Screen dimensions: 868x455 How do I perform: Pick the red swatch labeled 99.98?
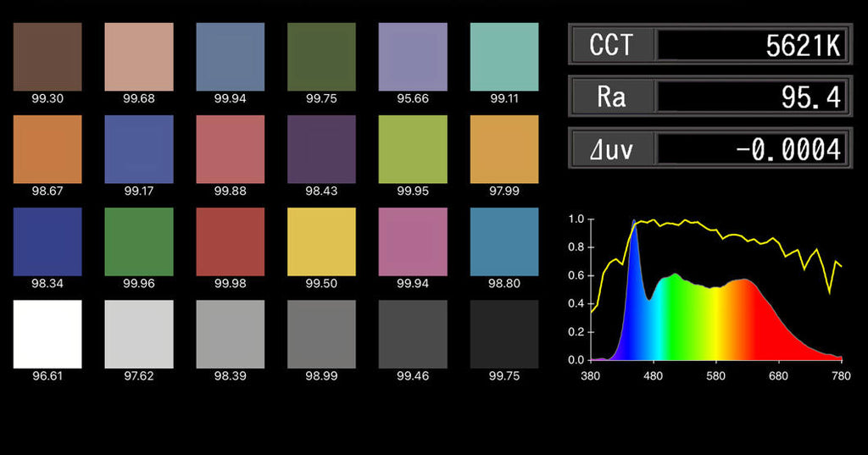[x=231, y=241]
